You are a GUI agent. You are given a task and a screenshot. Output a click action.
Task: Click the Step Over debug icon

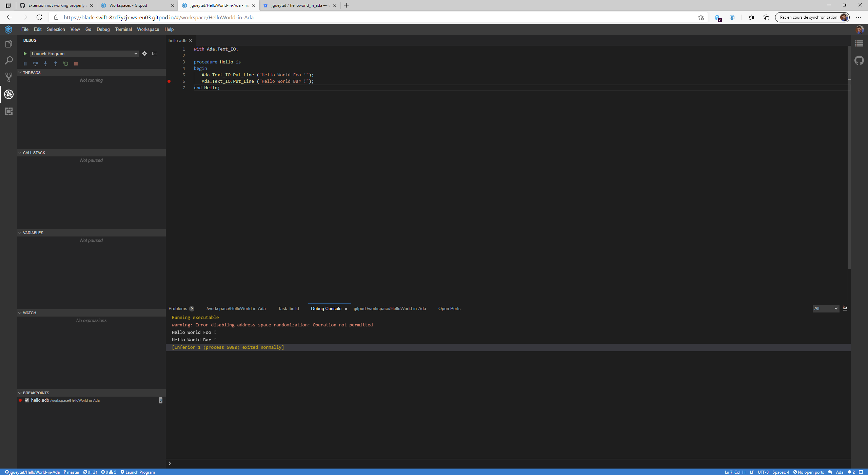pyautogui.click(x=35, y=63)
